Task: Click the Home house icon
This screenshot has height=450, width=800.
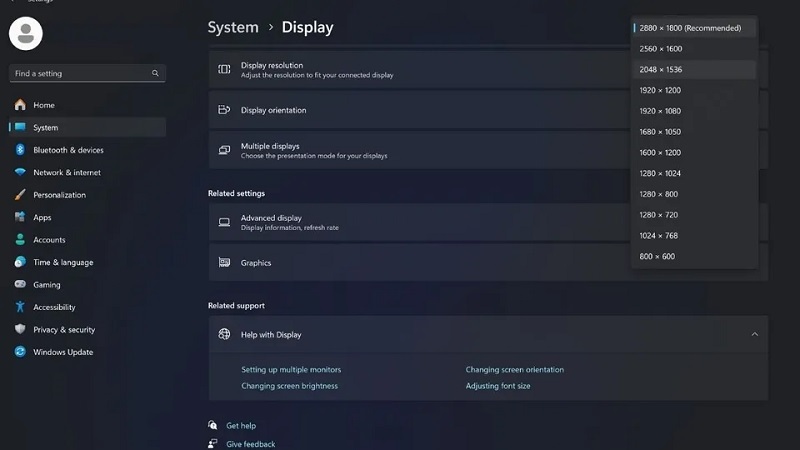Action: (20, 105)
